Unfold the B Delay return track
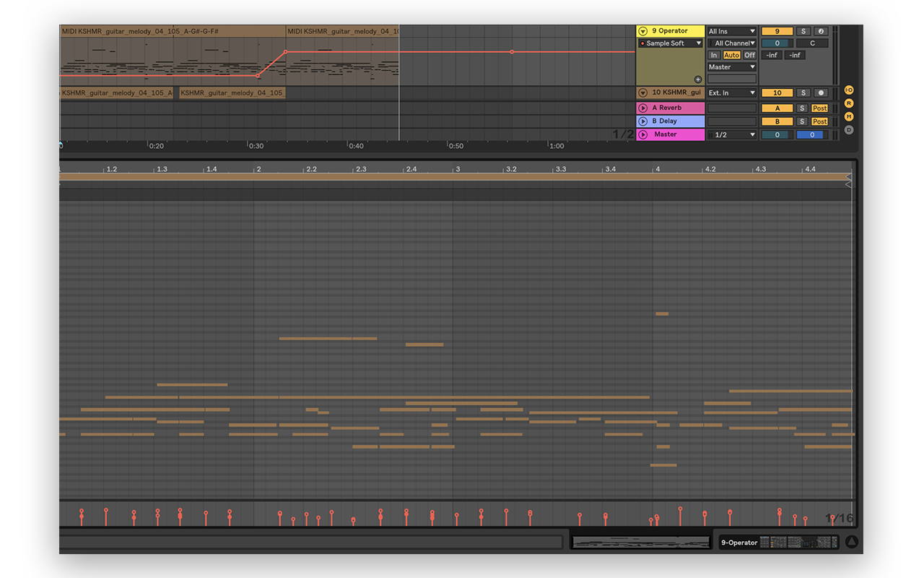Screen dimensions: 924x578 point(643,121)
